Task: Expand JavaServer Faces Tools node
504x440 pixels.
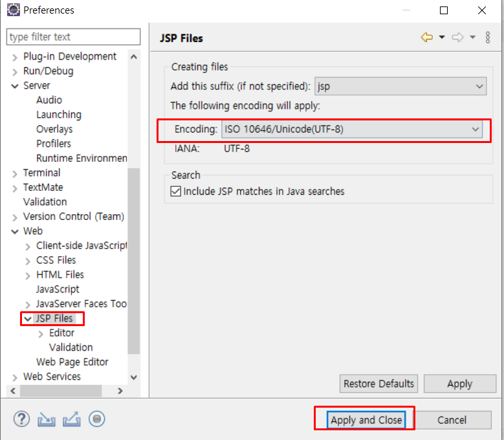Action: [28, 305]
